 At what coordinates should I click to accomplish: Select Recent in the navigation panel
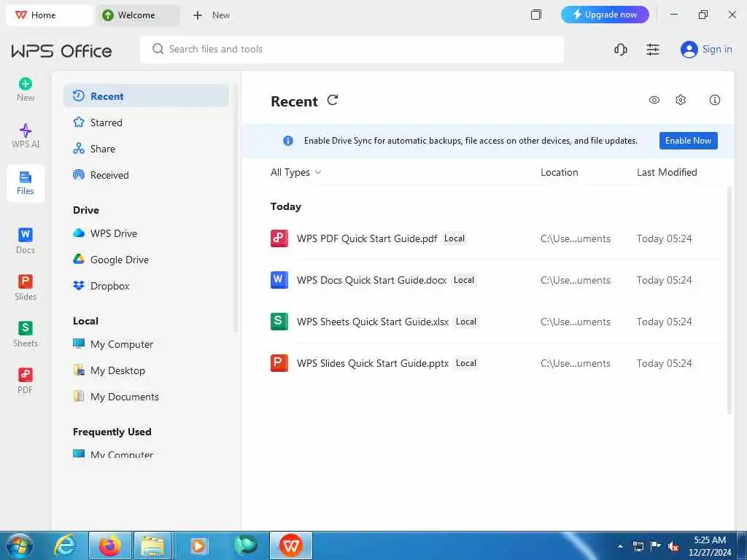146,96
